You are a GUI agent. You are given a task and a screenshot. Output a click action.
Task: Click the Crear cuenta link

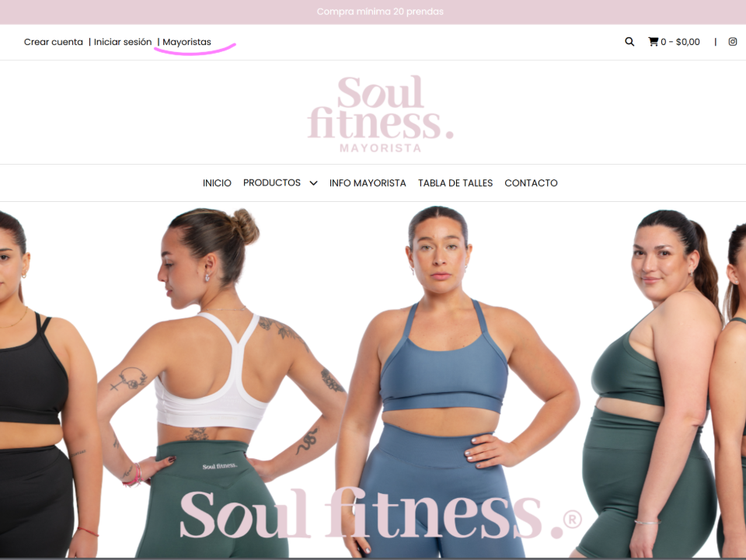click(x=54, y=42)
